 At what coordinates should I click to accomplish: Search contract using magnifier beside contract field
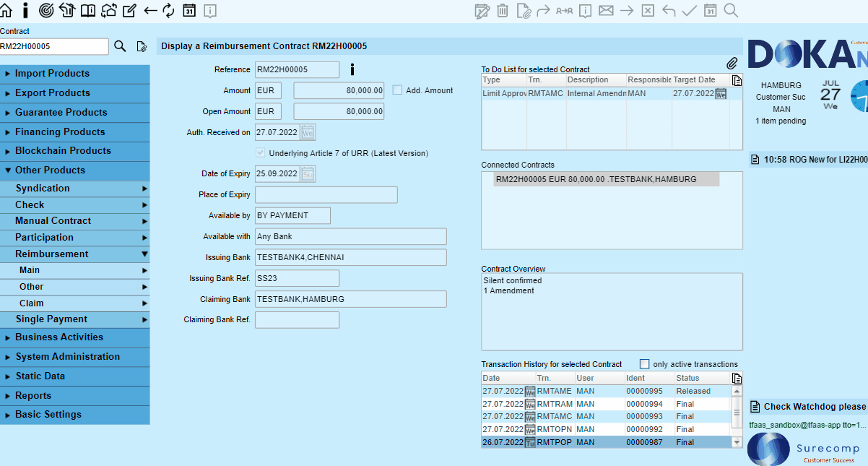coord(120,46)
